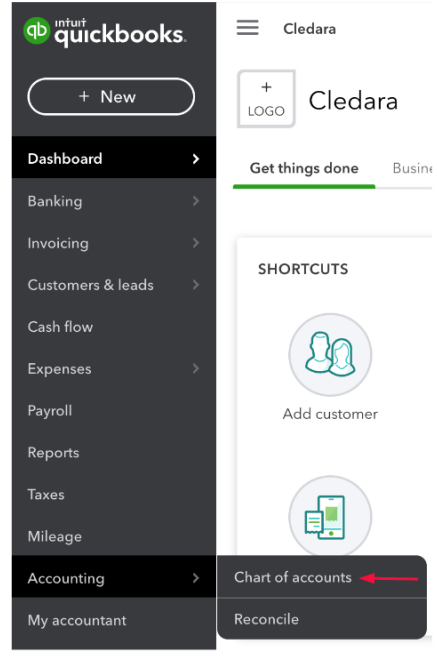Click the Add customer shortcut icon
437x661 pixels.
(x=330, y=355)
